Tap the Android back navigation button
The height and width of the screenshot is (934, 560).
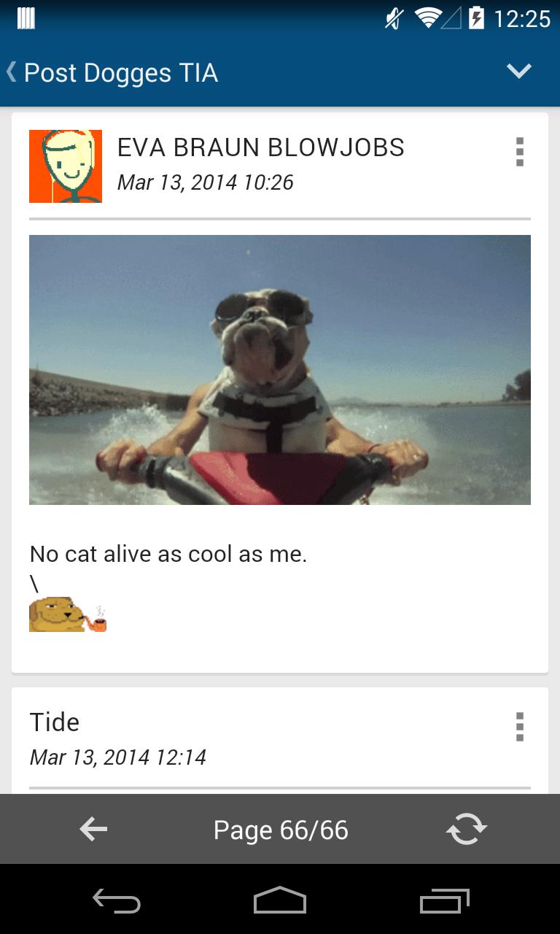click(x=117, y=901)
